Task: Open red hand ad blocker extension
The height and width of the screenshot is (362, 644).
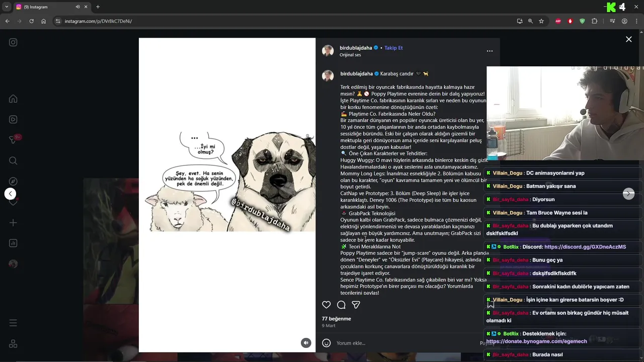Action: click(x=571, y=21)
